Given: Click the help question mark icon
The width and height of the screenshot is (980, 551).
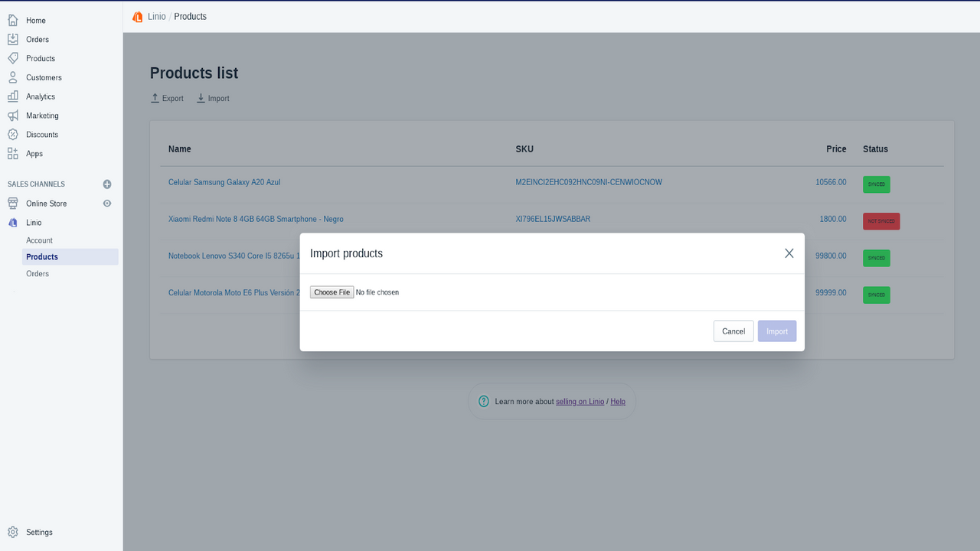Looking at the screenshot, I should click(x=484, y=401).
